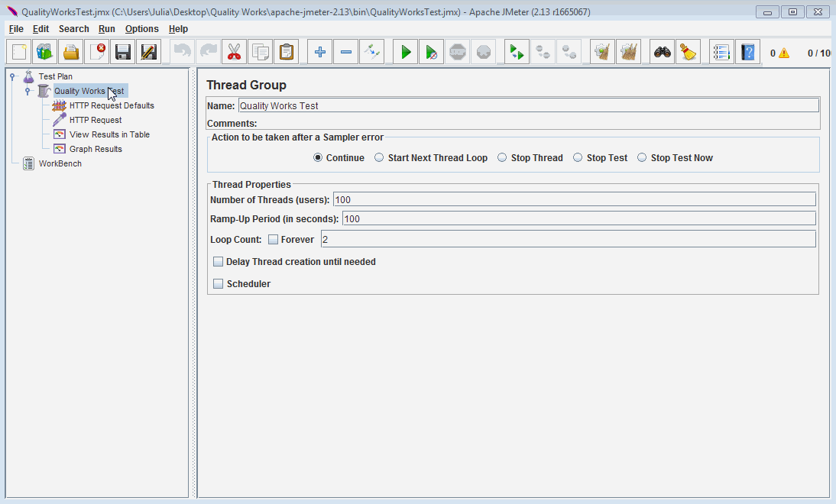Screen dimensions: 836x504
Task: Select HTTP Request Defaults tree item
Action: pos(112,105)
